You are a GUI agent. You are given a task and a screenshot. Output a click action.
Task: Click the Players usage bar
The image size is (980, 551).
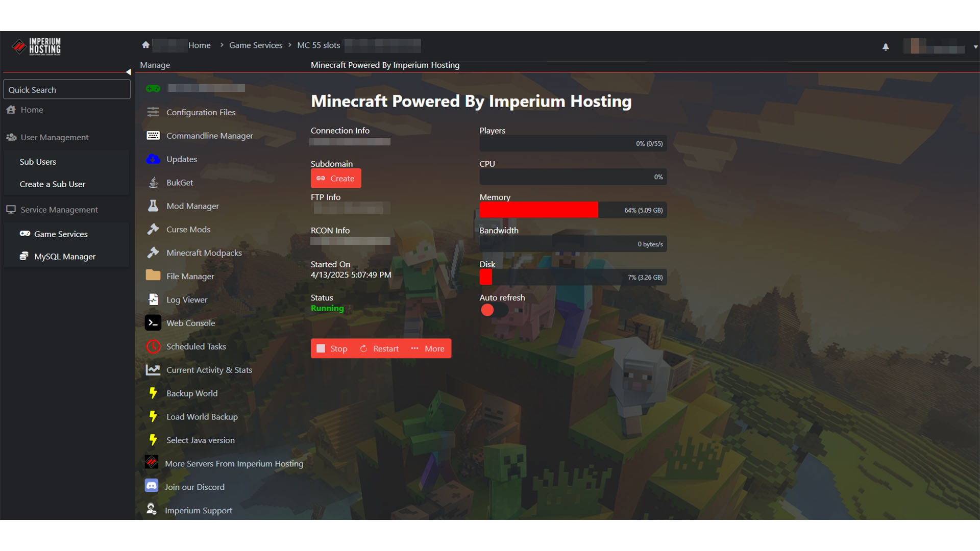pyautogui.click(x=573, y=143)
